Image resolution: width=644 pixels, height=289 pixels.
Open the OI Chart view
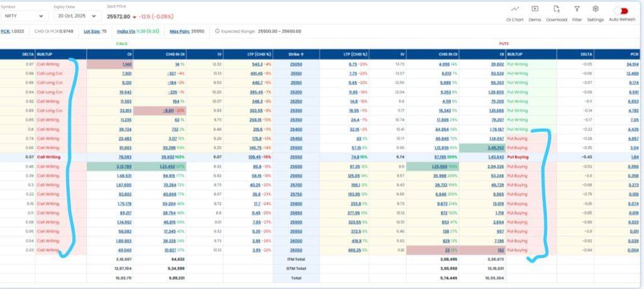(x=515, y=9)
